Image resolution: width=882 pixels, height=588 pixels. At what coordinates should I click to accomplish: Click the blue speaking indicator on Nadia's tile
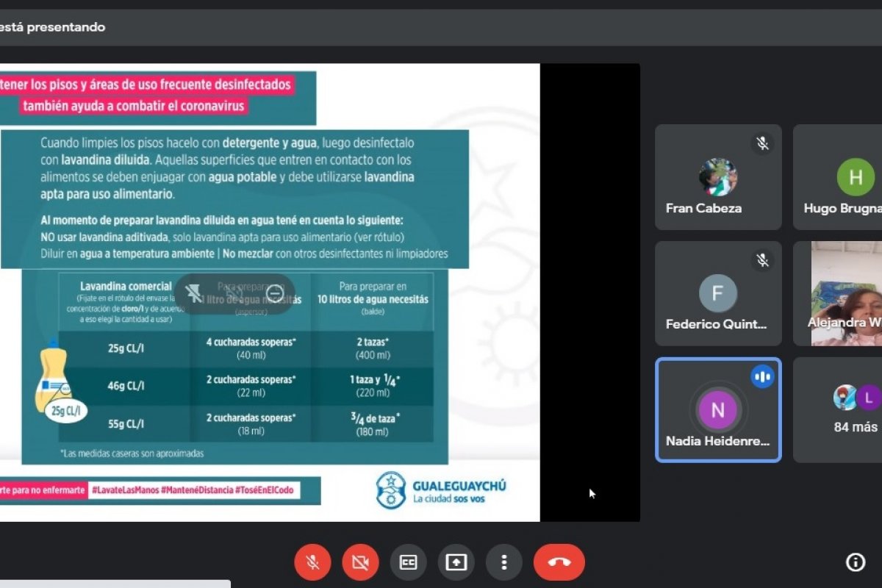click(762, 376)
